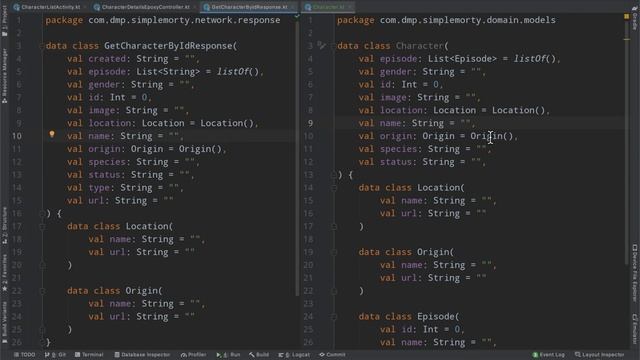Collapse the left editor Origin class at line 22
The height and width of the screenshot is (360, 640).
[x=42, y=291]
